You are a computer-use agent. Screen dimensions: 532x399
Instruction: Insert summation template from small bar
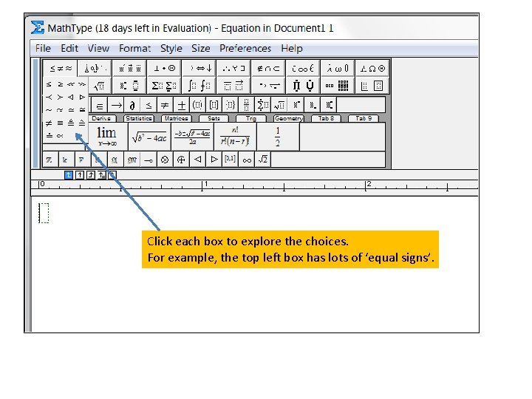pyautogui.click(x=263, y=105)
